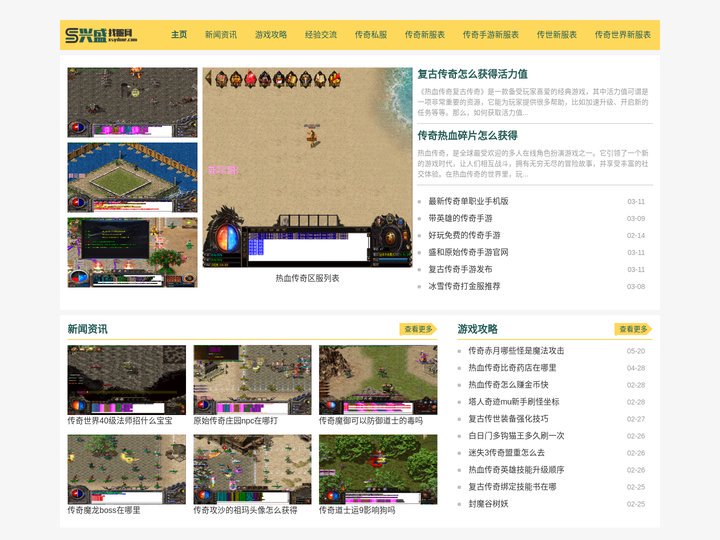The image size is (720, 540).
Task: Open 复古传奇绑定技能书在哪 guide
Action: click(512, 487)
